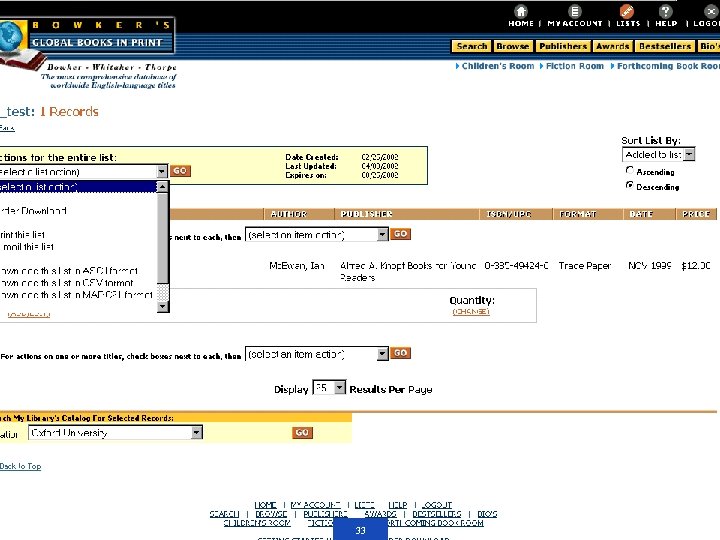Open the upper item action dropdown
The height and width of the screenshot is (540, 720).
pos(317,235)
